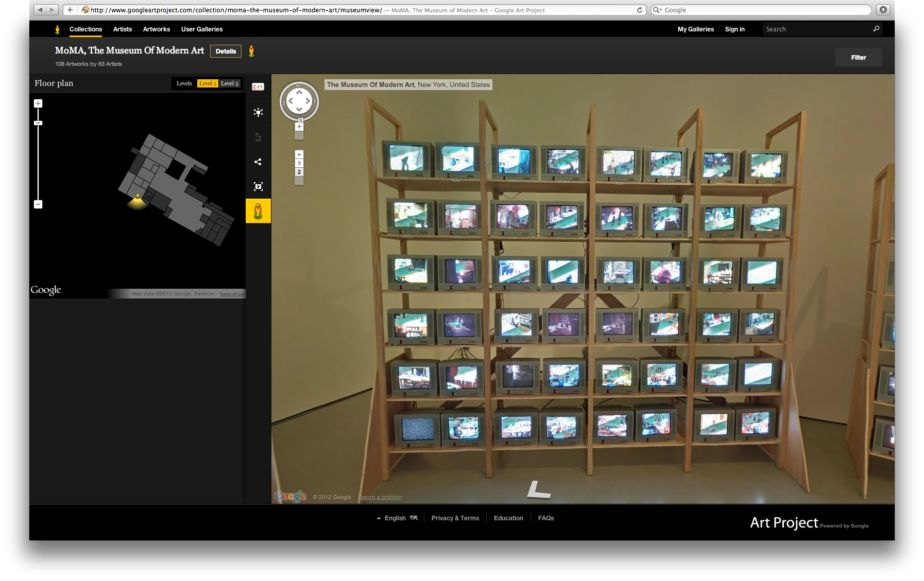Open the artwork highlights icon in the sidebar
This screenshot has width=924, height=581.
[258, 112]
